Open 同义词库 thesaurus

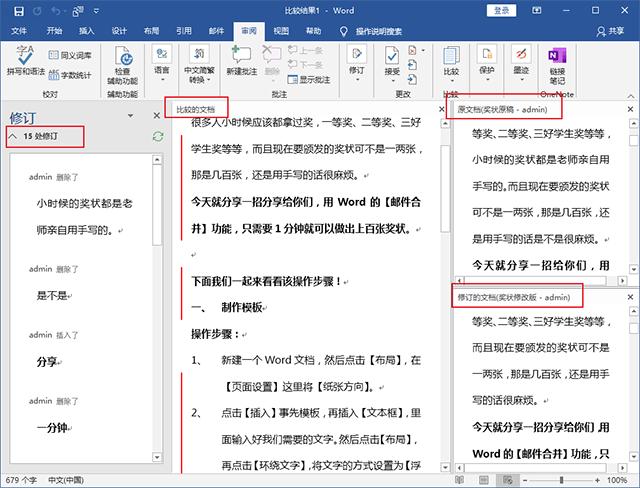(70, 55)
